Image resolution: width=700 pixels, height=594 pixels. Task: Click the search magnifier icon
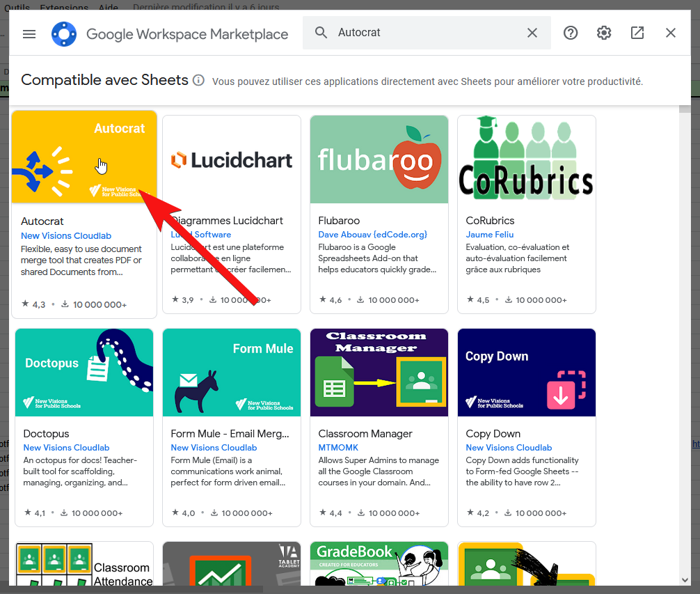pos(321,33)
